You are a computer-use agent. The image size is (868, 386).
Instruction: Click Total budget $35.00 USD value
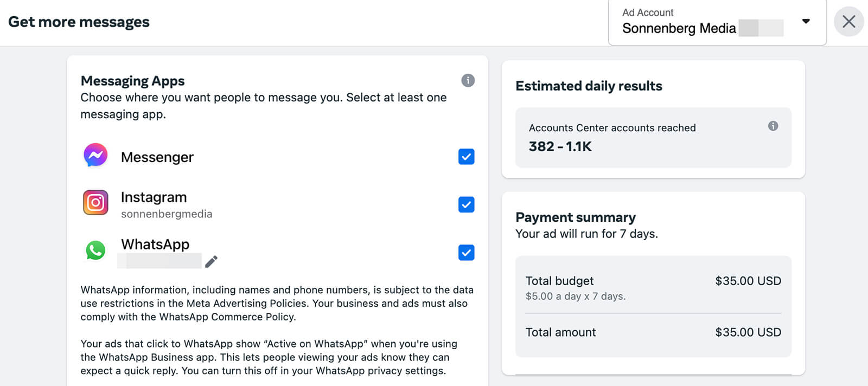(x=748, y=281)
